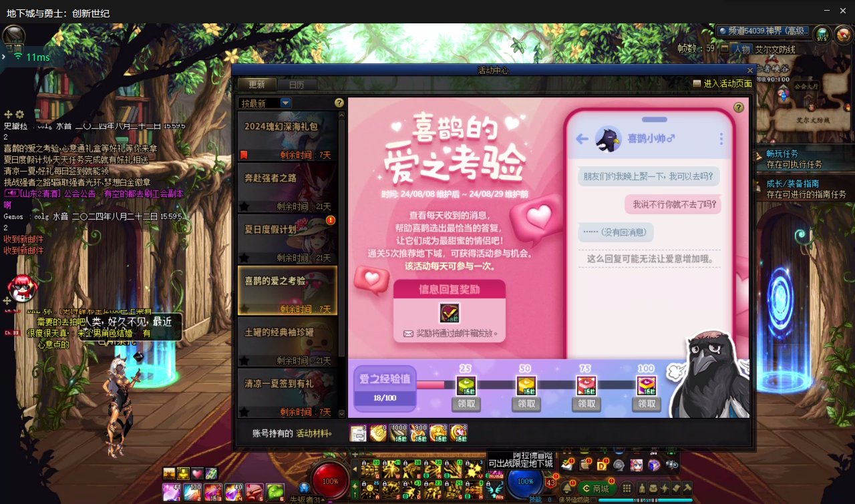This screenshot has height=504, width=855.
Task: Click 进入活动页面 link
Action: coord(722,84)
